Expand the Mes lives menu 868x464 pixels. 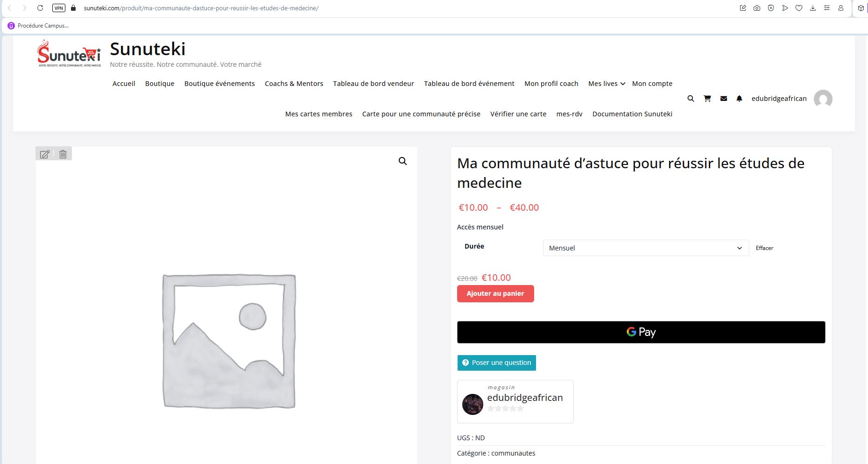point(606,84)
